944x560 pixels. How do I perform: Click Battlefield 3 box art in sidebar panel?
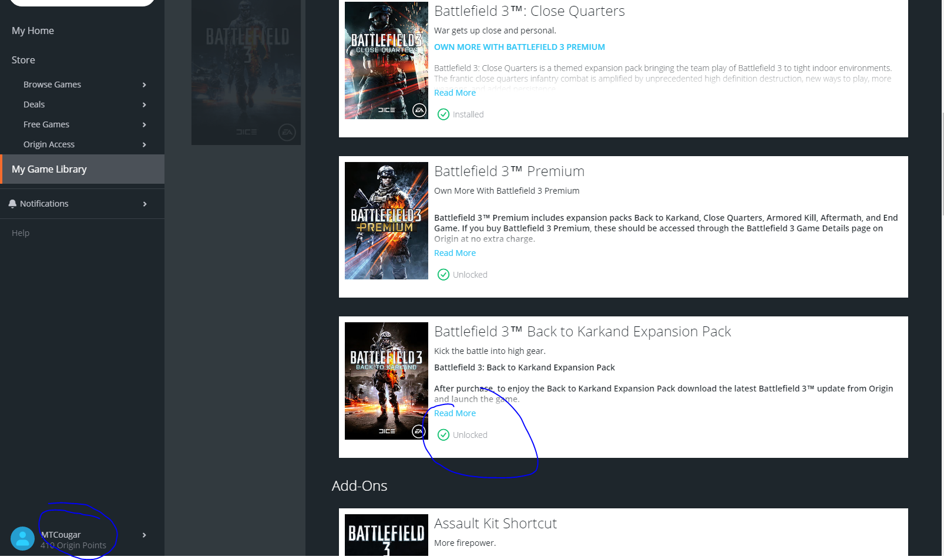[246, 72]
